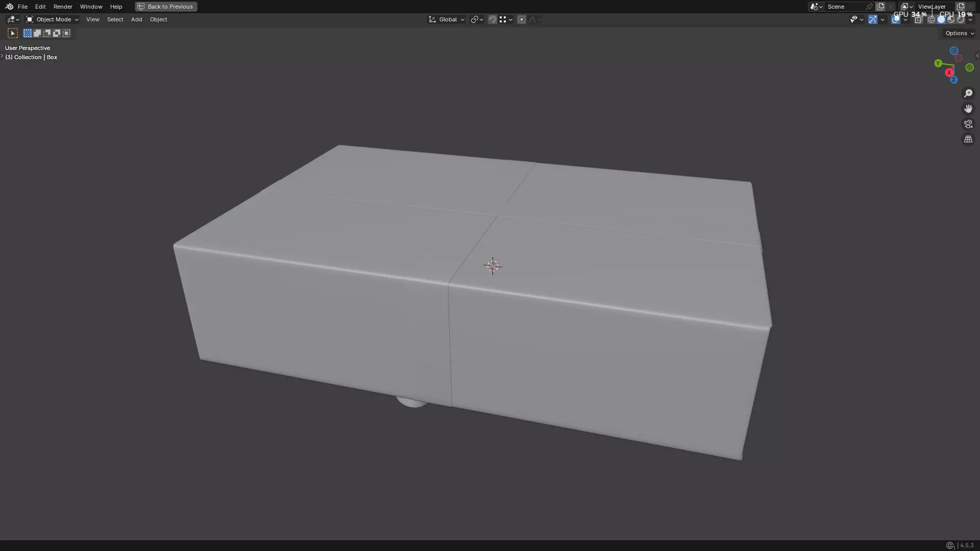Toggle viewport overlays
This screenshot has height=551, width=980.
tap(896, 19)
